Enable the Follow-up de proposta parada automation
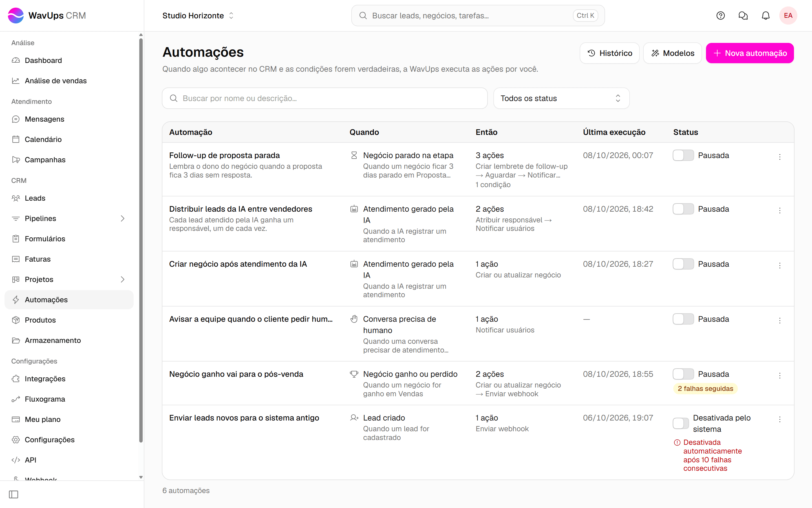Viewport: 812px width, 508px height. pyautogui.click(x=683, y=155)
